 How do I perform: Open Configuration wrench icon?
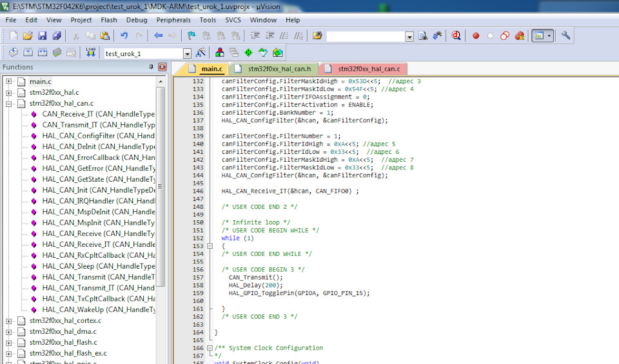tap(566, 36)
